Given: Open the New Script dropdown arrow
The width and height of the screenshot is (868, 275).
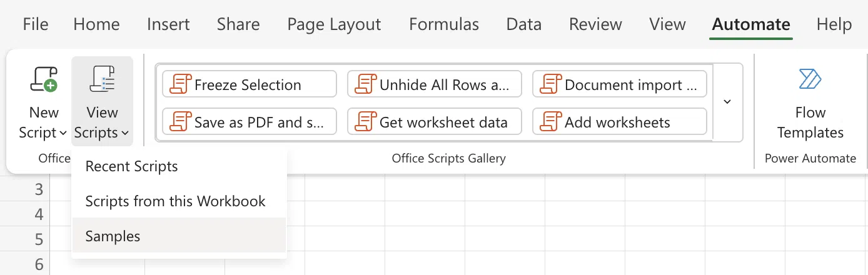Looking at the screenshot, I should pyautogui.click(x=63, y=133).
